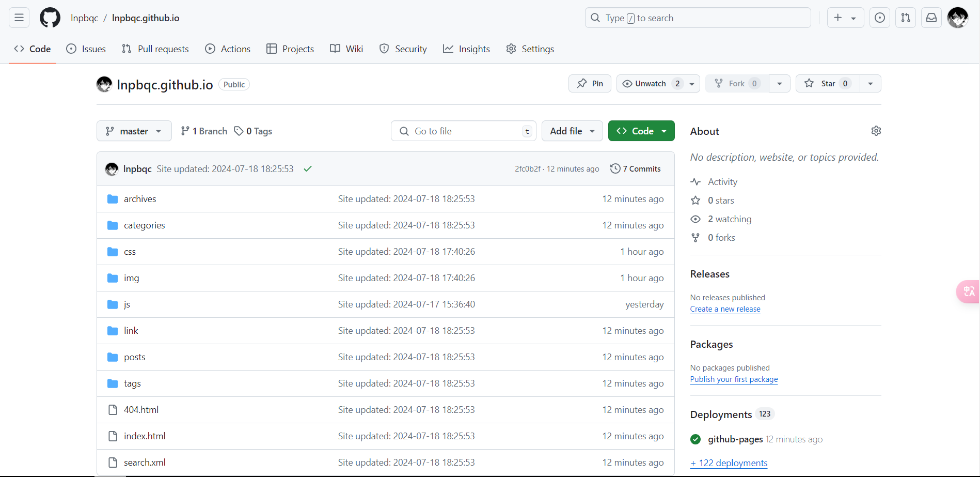Viewport: 980px width, 477px height.
Task: Open the index.html file
Action: click(x=145, y=436)
